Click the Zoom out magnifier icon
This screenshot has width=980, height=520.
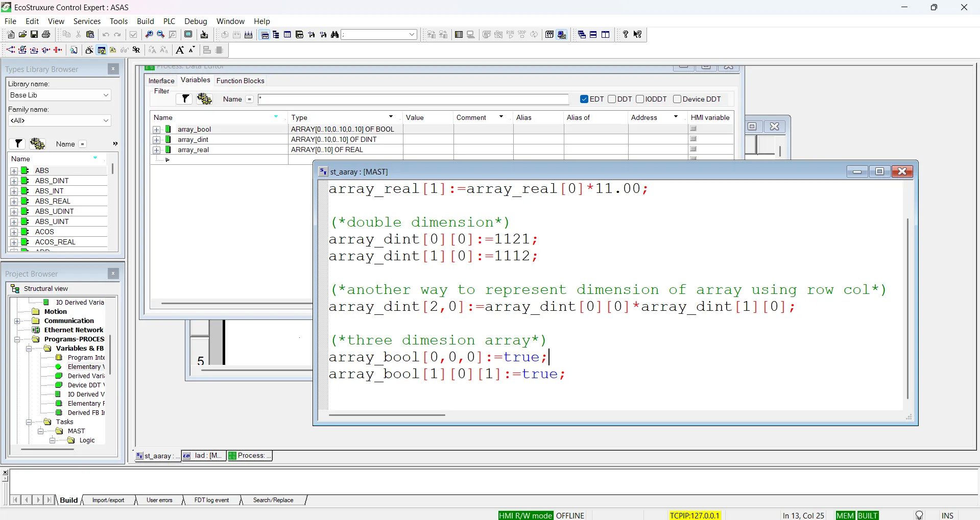click(x=161, y=35)
